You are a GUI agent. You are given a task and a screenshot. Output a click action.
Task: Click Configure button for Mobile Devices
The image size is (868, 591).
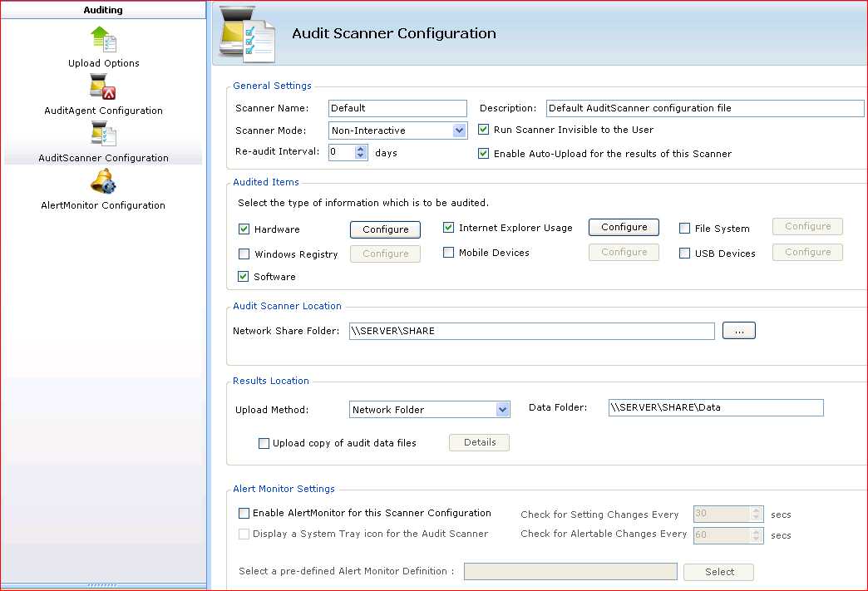(624, 252)
